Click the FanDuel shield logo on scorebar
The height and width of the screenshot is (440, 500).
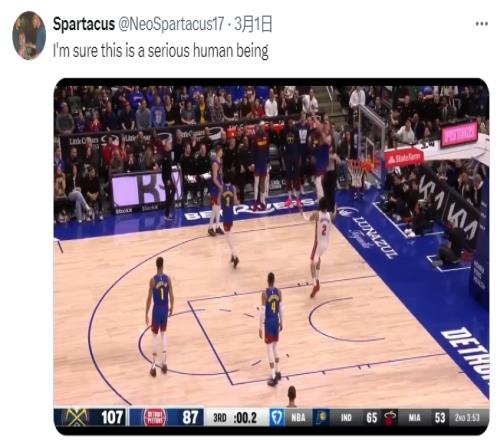(x=277, y=417)
